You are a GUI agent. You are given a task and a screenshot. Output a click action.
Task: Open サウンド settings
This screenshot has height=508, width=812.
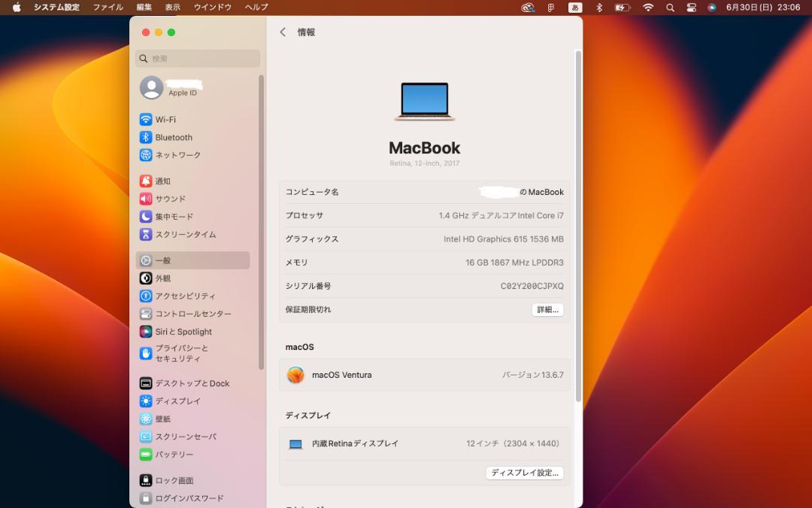192,199
